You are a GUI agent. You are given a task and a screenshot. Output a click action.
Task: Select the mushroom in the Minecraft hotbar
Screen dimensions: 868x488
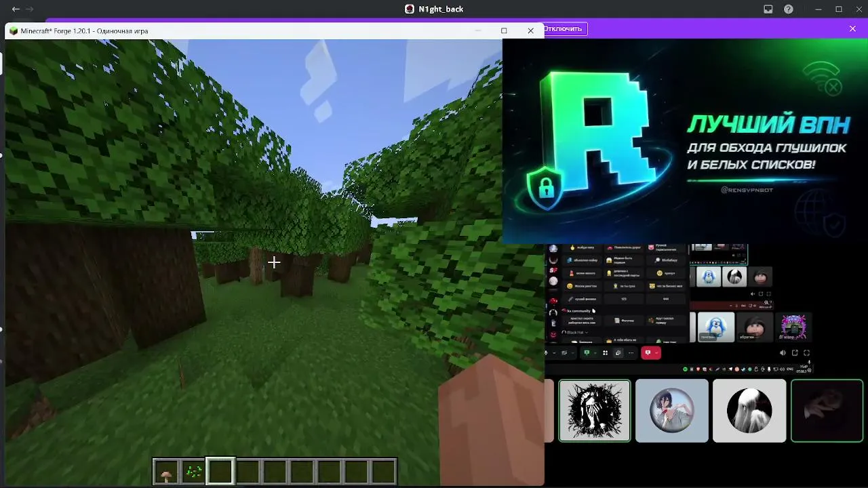(166, 471)
